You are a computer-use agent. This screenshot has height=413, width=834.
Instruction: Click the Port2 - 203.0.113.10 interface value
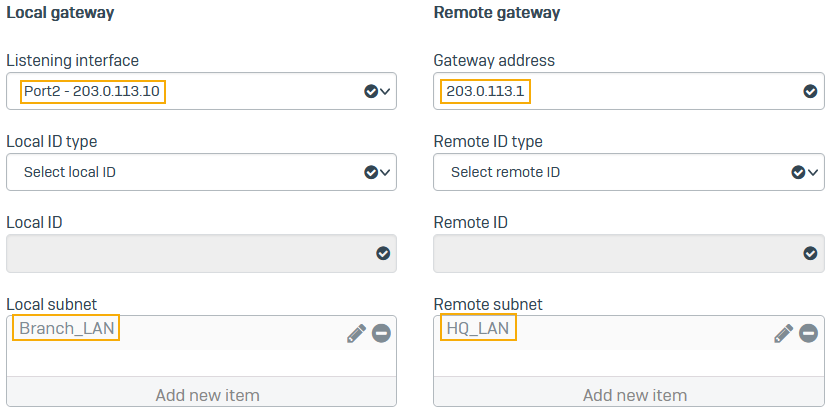(x=93, y=92)
